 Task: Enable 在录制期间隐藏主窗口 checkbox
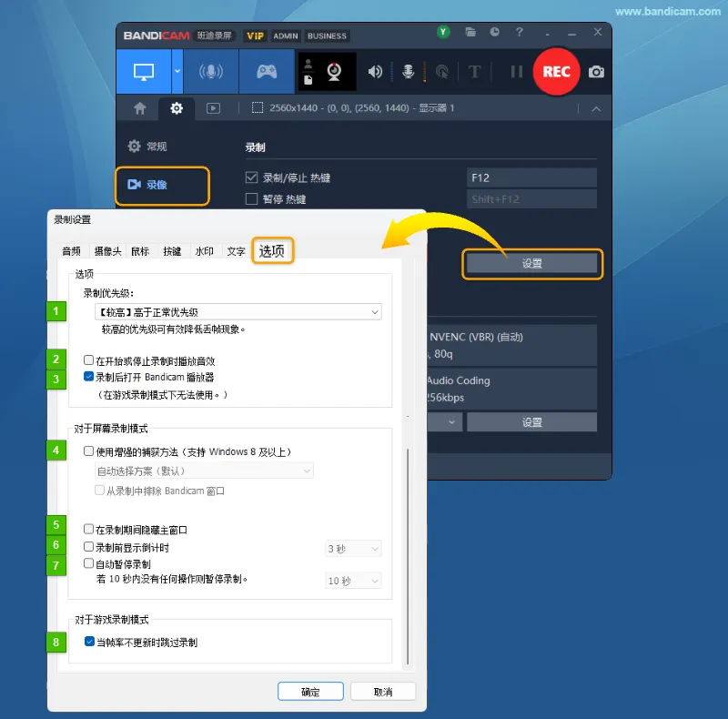click(88, 529)
